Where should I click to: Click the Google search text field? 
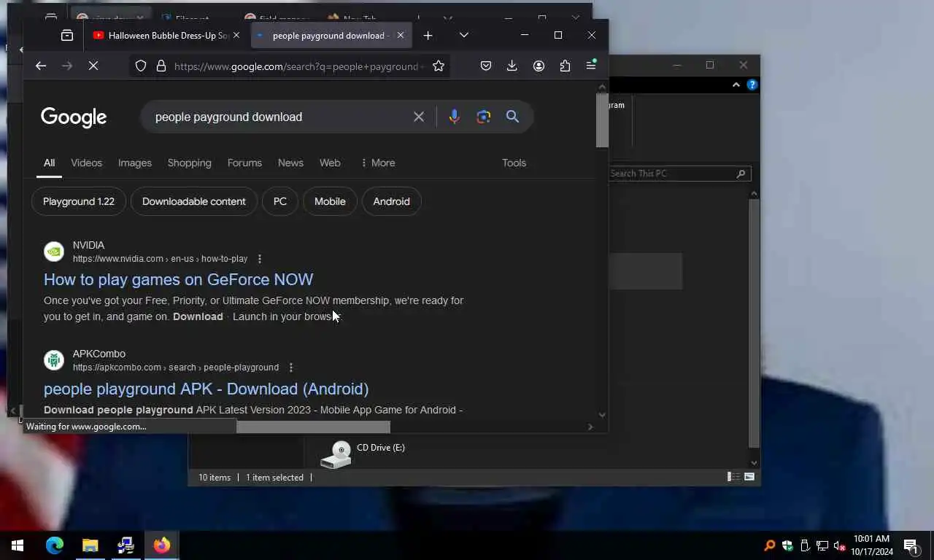[279, 117]
